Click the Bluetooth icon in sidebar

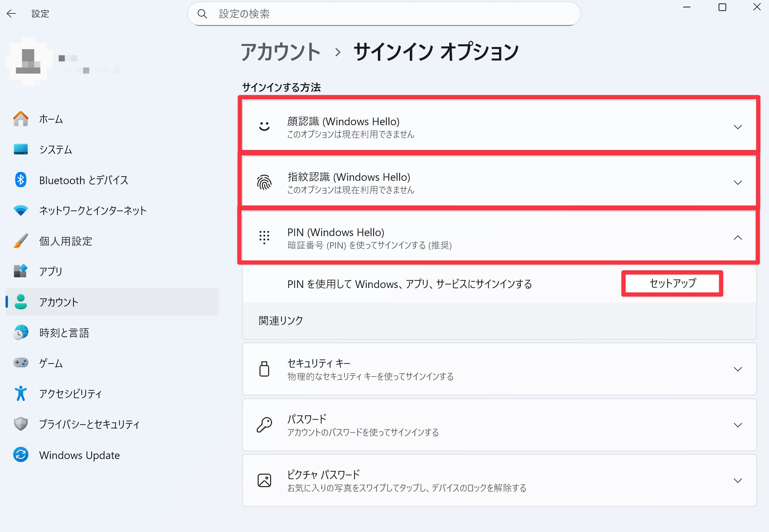point(21,180)
